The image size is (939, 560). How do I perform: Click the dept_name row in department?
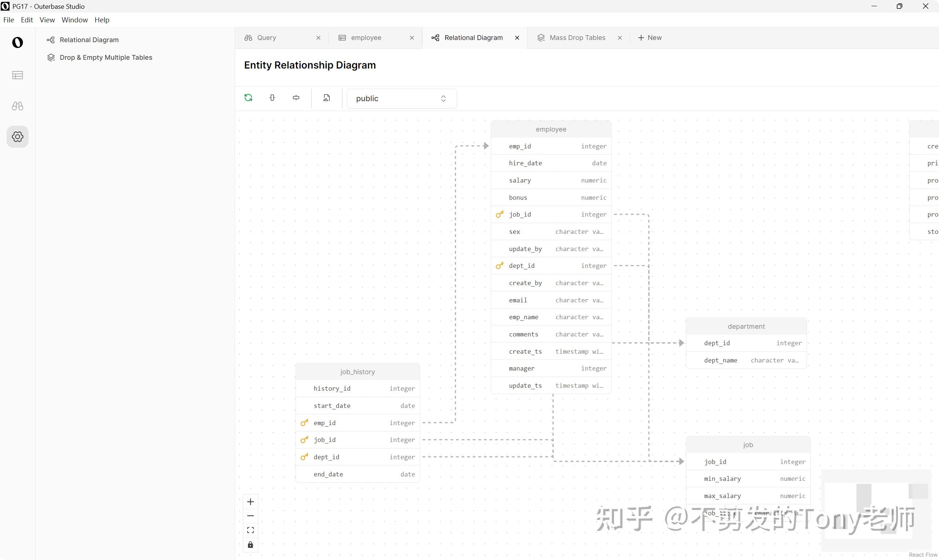pyautogui.click(x=746, y=360)
